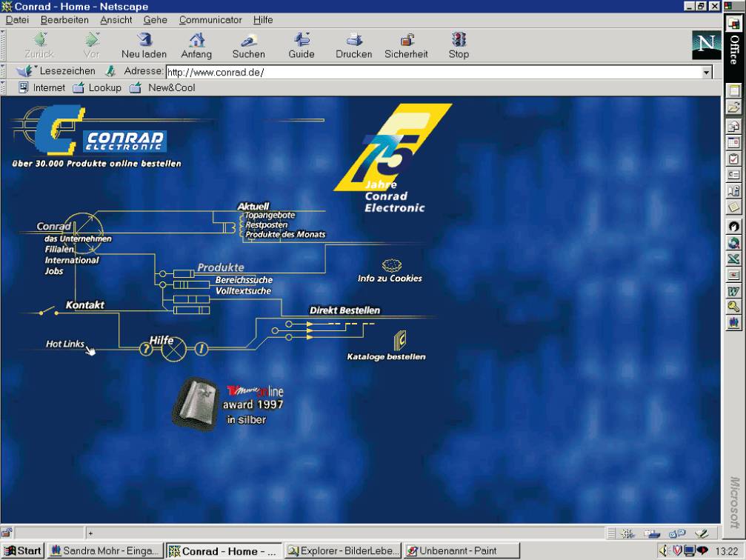
Task: Open the Kataloge bestellen catalog icon
Action: coord(400,340)
